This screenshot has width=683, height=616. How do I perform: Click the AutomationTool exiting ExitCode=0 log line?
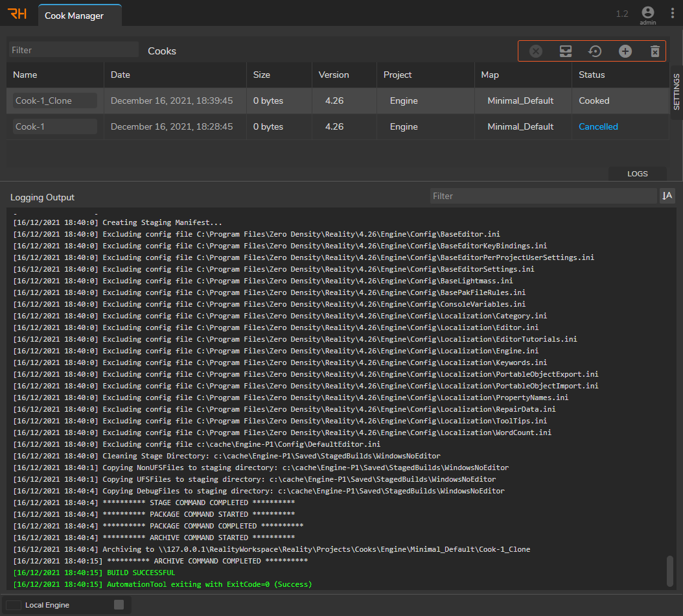[x=163, y=584]
